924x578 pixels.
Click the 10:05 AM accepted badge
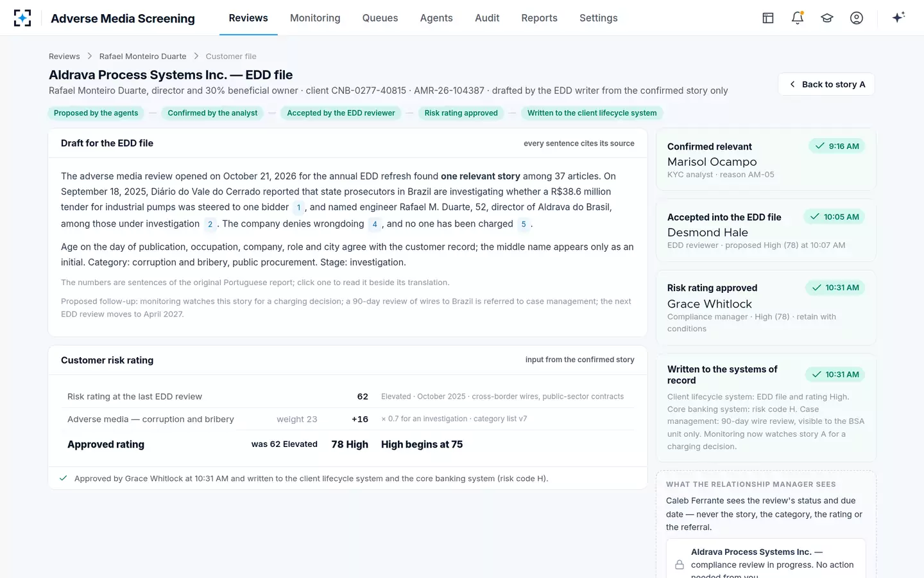[835, 217]
